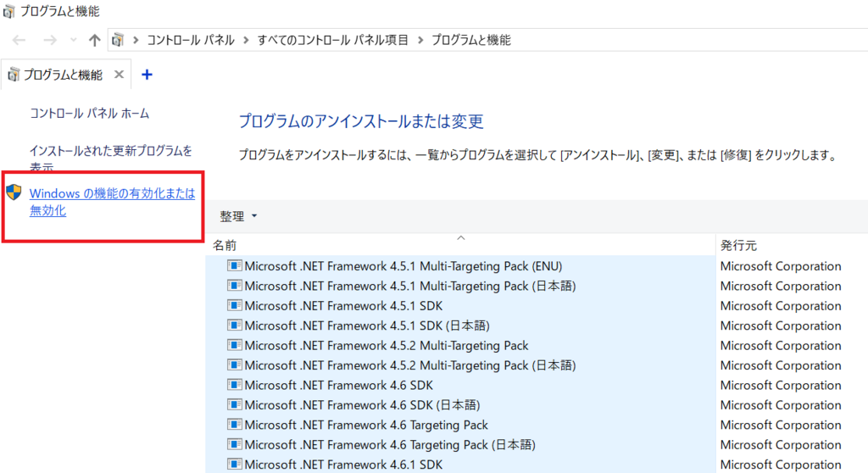Click the forward navigation arrow
The width and height of the screenshot is (868, 473).
click(x=50, y=40)
